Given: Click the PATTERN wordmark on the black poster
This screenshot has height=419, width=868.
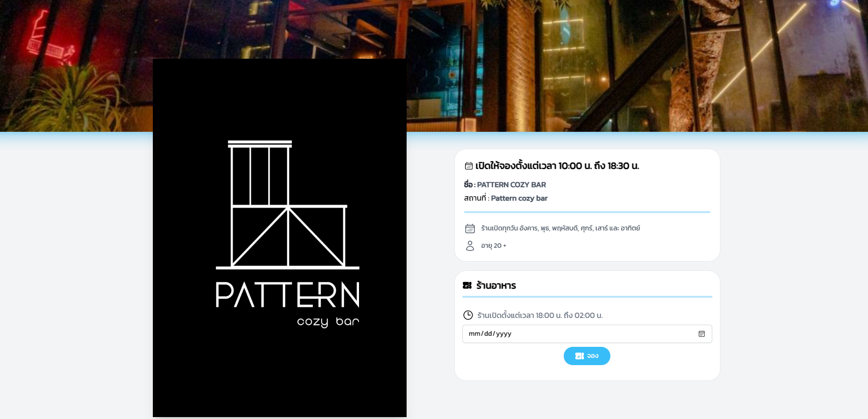Looking at the screenshot, I should (287, 295).
